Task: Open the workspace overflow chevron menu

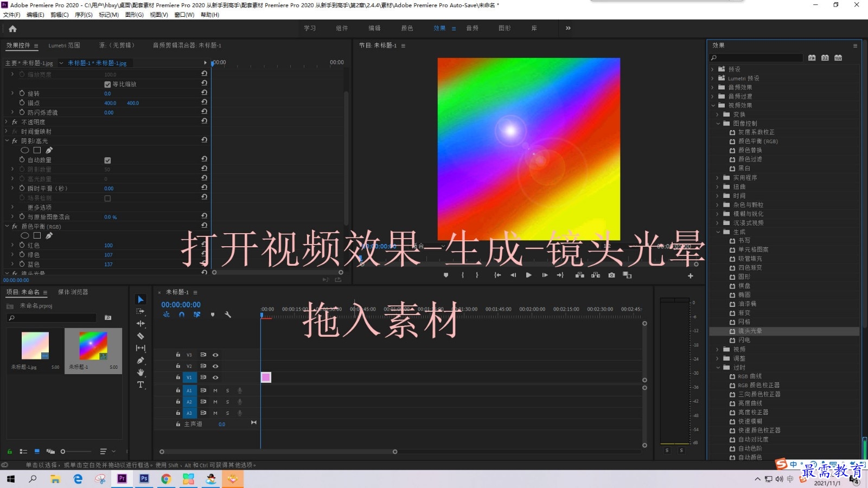Action: [x=568, y=28]
